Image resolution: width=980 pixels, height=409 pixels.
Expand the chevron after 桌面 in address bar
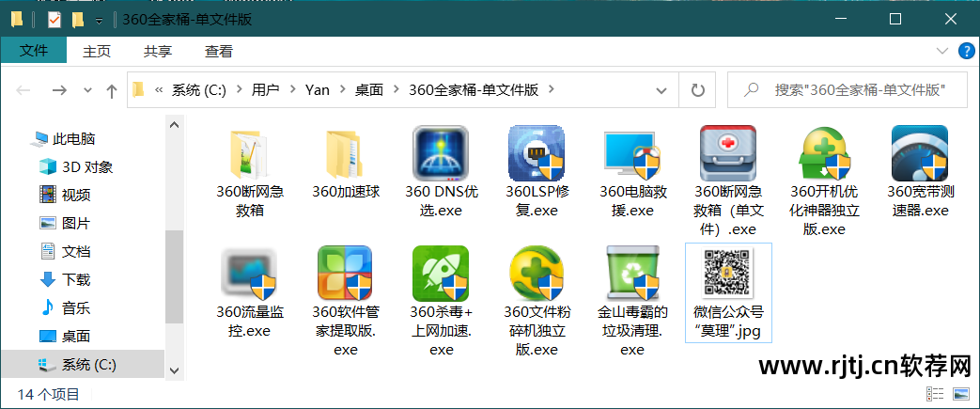pos(396,90)
